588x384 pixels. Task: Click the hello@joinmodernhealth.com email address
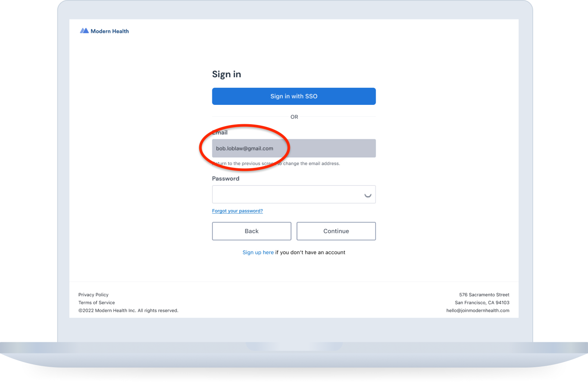coord(478,310)
